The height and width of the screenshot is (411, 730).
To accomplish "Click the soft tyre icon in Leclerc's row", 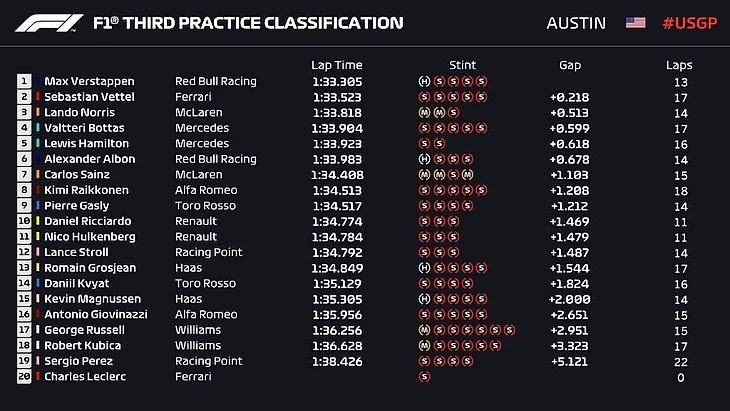I will point(425,377).
